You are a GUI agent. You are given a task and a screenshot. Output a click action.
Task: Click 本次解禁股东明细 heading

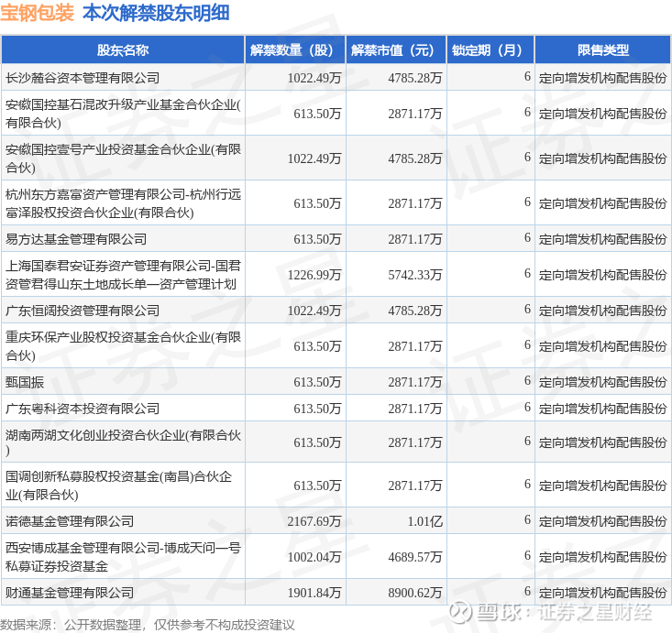157,13
